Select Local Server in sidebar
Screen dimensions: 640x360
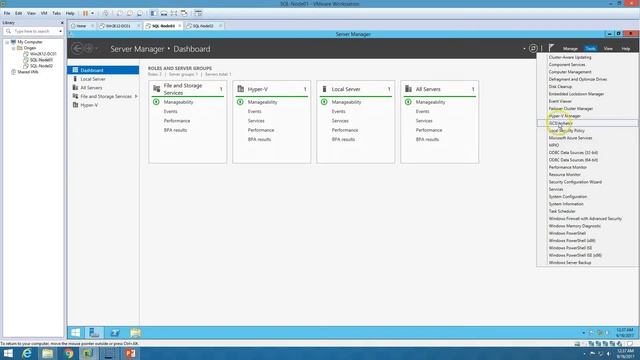(103, 79)
